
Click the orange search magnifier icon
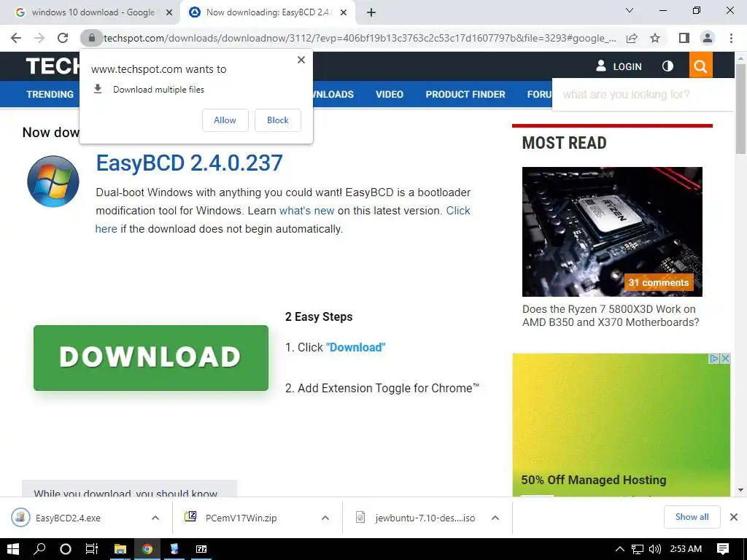701,66
